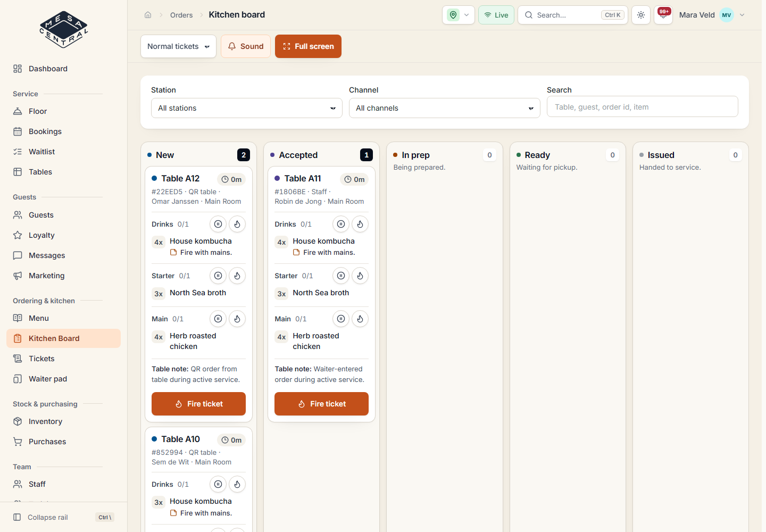Focus the table, guest, order id search input
766x532 pixels.
coord(643,107)
